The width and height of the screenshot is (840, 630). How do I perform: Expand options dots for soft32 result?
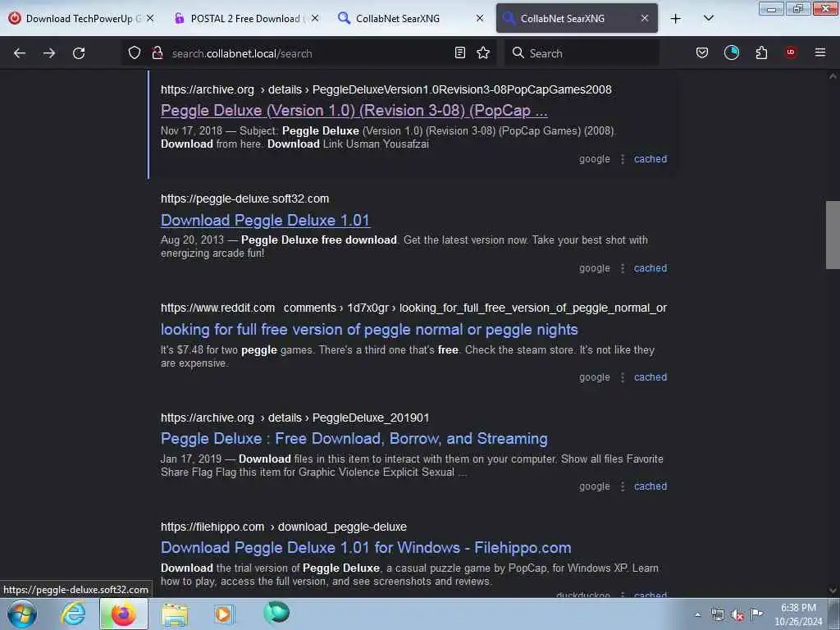(x=622, y=268)
